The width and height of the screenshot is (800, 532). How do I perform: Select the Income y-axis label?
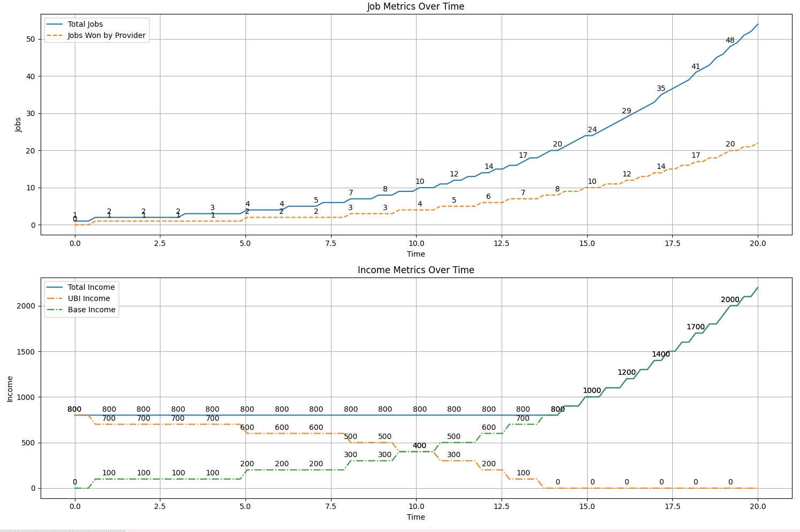(x=10, y=389)
